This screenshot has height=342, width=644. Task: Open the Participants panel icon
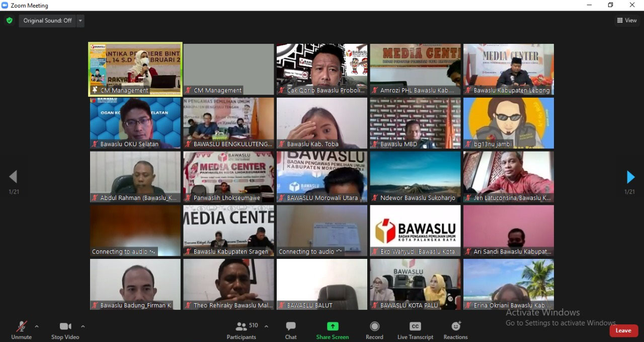tap(242, 326)
